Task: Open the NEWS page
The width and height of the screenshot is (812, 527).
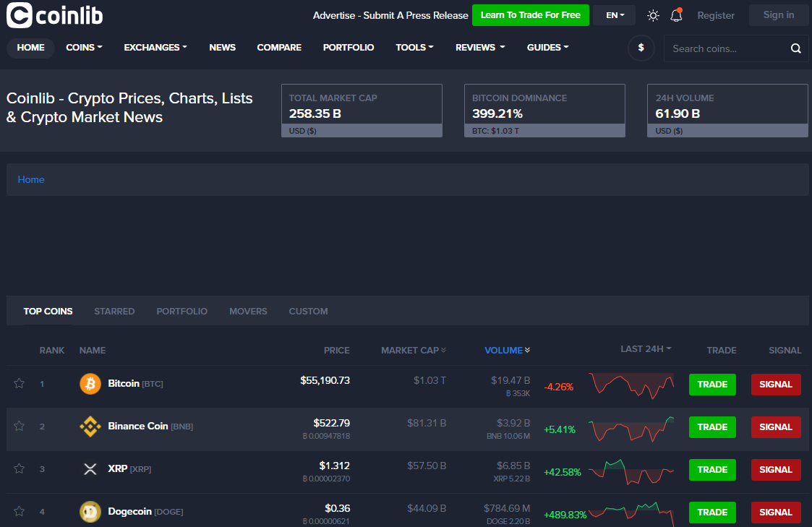Action: click(x=222, y=48)
